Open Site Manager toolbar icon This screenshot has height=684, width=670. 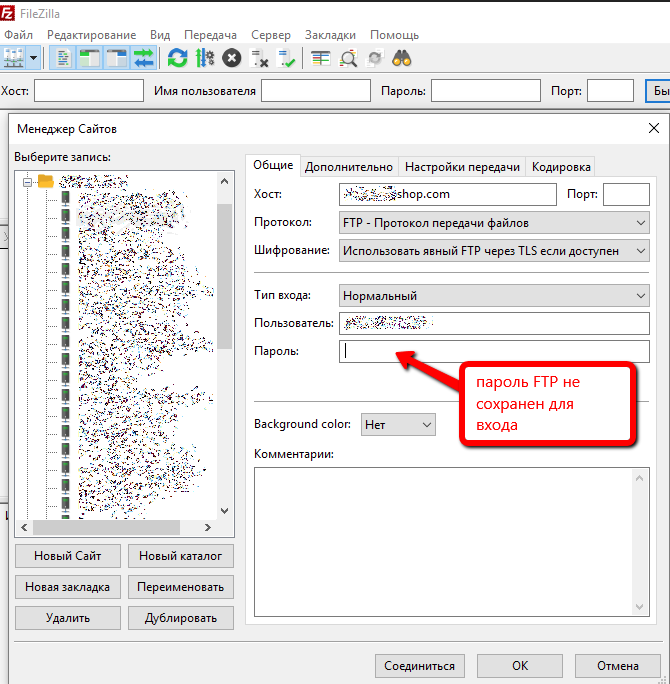(x=13, y=58)
